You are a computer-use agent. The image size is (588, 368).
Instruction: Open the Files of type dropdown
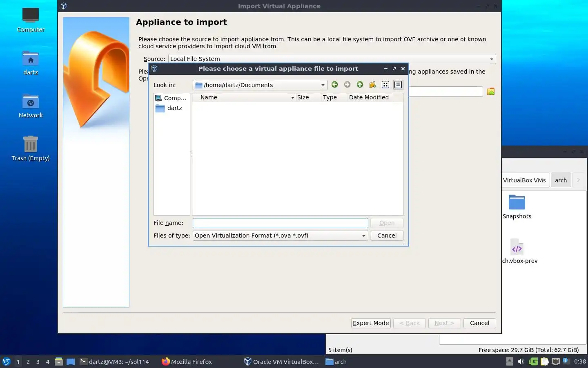coord(281,236)
